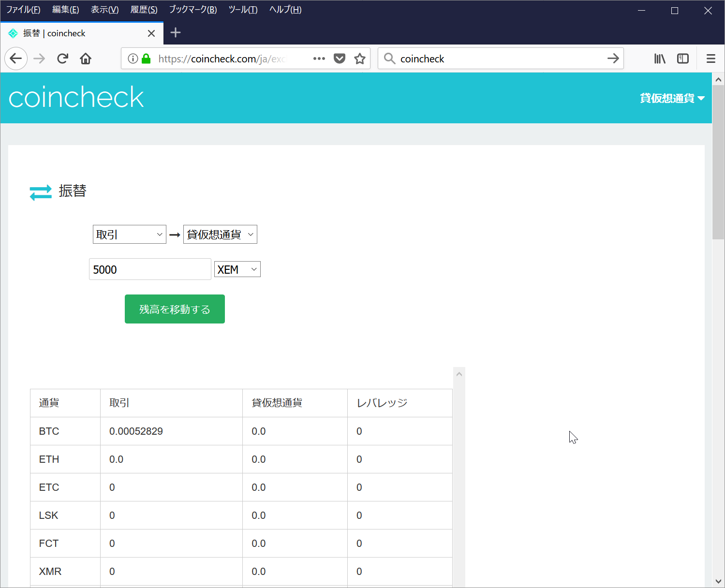Open a new browser tab
This screenshot has width=725, height=588.
(176, 32)
